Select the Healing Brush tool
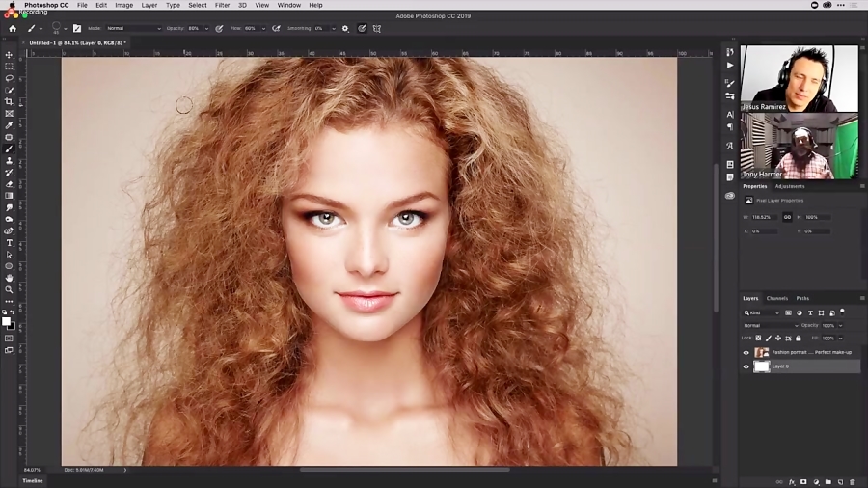 [10, 137]
